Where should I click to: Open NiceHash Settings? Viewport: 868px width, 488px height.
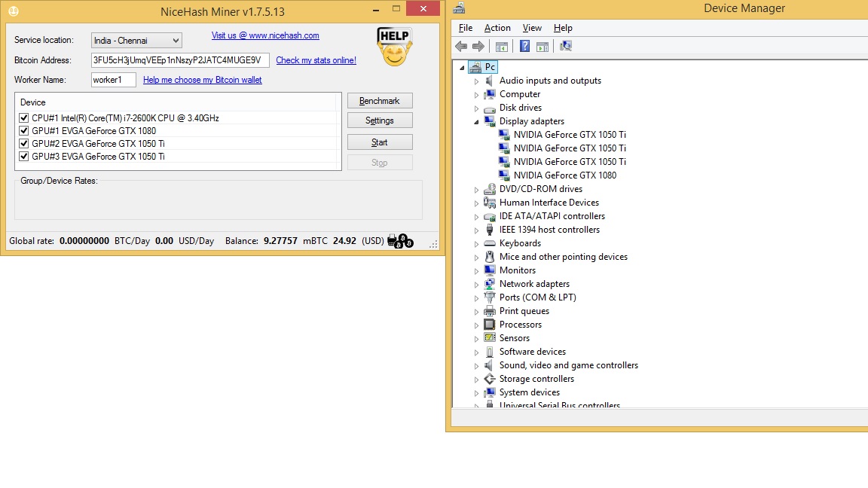click(x=380, y=120)
